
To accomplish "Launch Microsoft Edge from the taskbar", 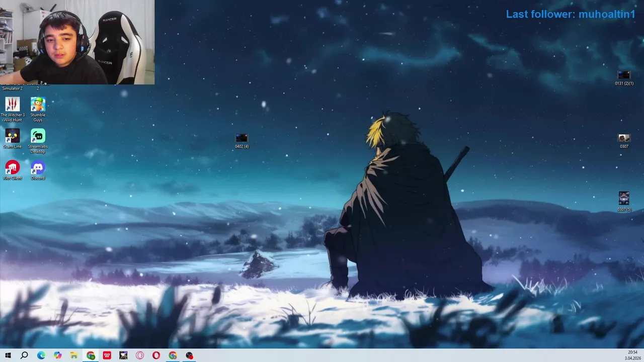I will point(41,355).
